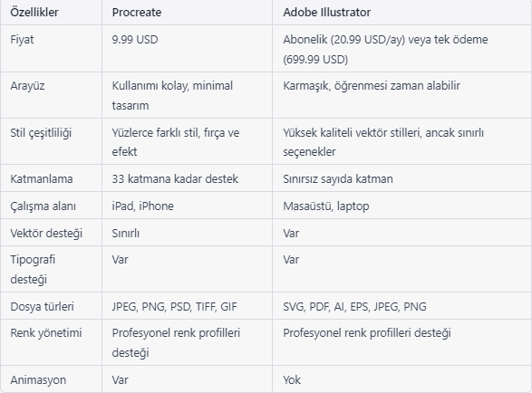The width and height of the screenshot is (532, 393).
Task: Click the Arayüz row label
Action: point(27,86)
